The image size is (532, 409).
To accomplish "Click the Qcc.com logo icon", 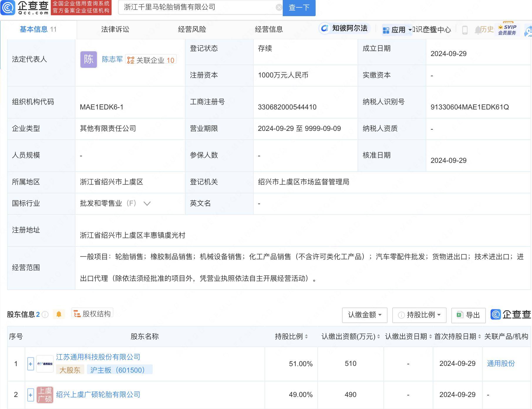I will 8,7.
